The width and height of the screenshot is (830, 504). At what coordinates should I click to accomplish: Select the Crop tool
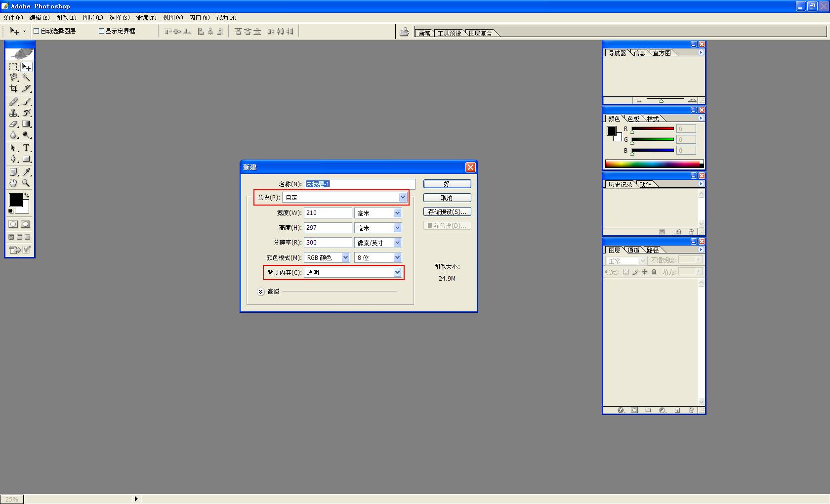13,88
